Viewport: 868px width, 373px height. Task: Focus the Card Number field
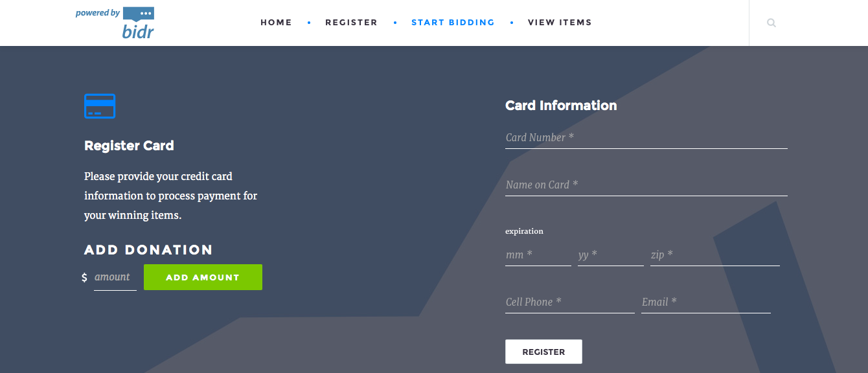click(x=646, y=137)
